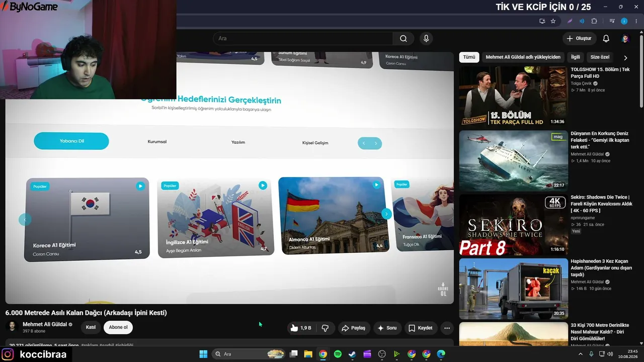
Task: Click the Windows taskbar search box
Action: click(248, 354)
